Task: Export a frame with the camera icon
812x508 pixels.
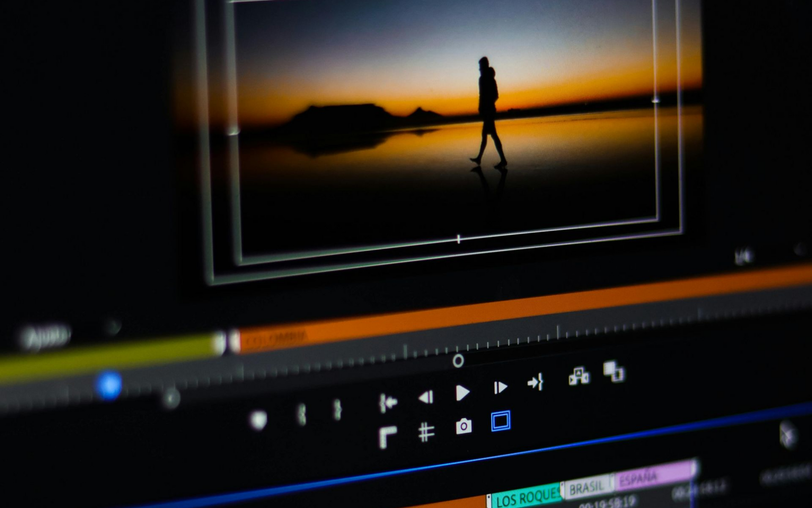Action: click(x=464, y=426)
